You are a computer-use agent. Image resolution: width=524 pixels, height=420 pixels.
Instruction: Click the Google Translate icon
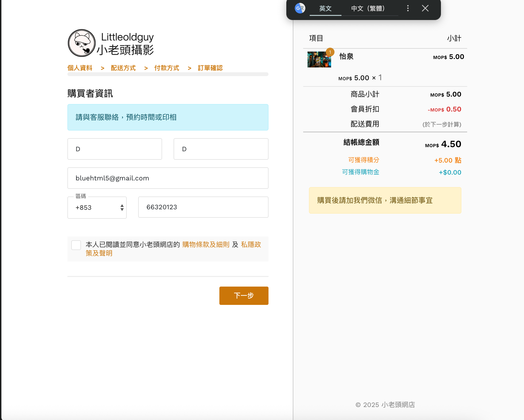(300, 8)
